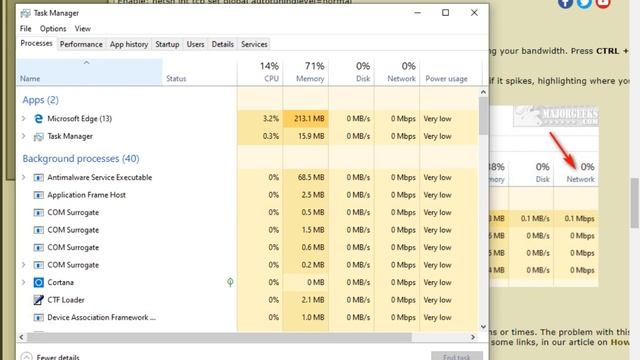
Task: Click the Background processes (40) heading
Action: (81, 158)
